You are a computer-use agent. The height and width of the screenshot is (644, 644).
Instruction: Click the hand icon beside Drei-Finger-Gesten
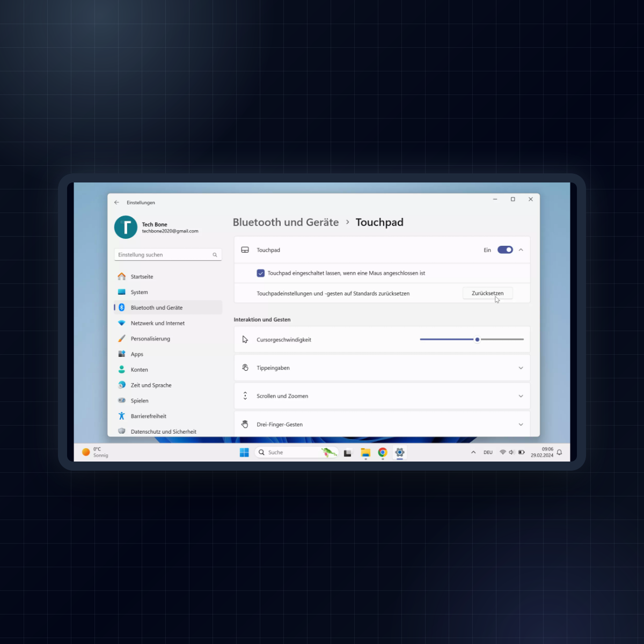click(x=245, y=424)
